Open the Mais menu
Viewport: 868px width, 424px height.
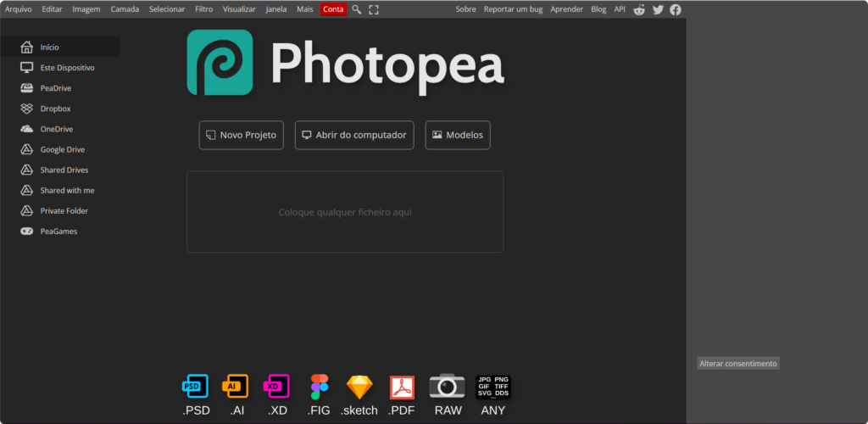305,9
